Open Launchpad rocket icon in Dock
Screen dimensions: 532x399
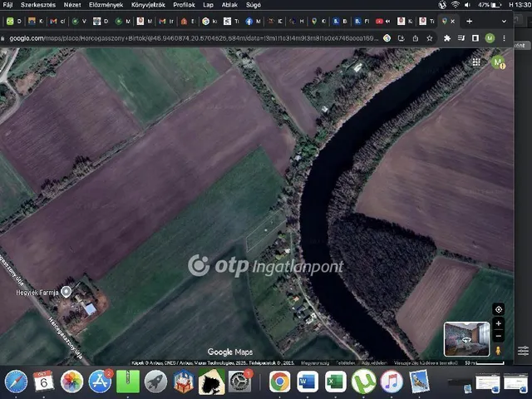(x=155, y=382)
